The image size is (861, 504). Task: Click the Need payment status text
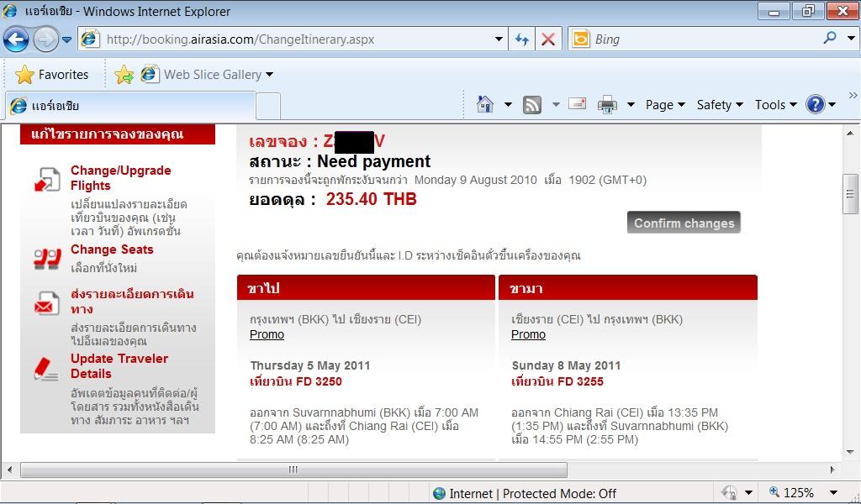[x=374, y=161]
